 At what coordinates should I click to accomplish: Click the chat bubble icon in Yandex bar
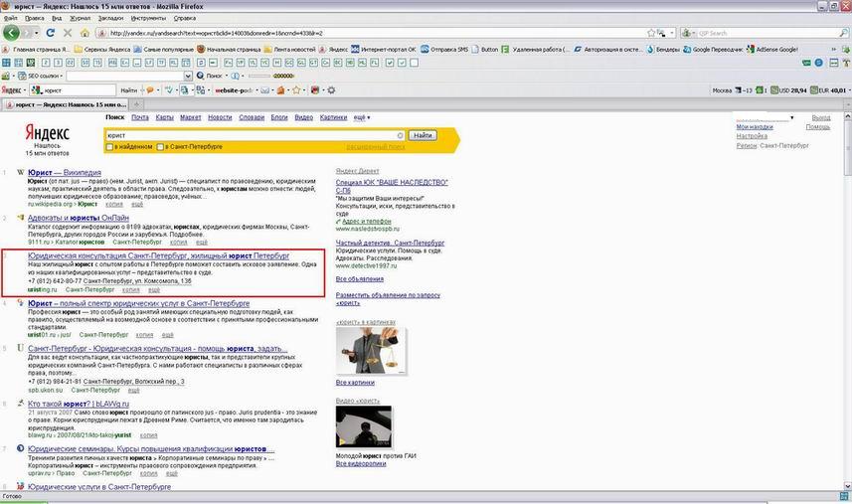pos(150,90)
